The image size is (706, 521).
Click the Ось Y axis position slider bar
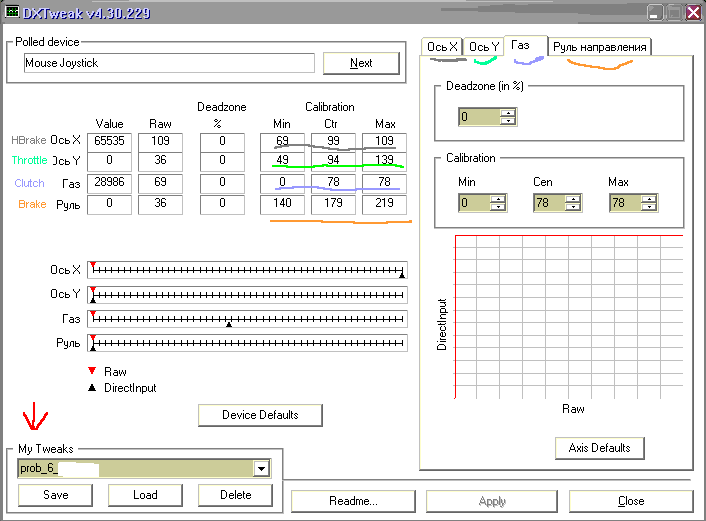point(248,295)
